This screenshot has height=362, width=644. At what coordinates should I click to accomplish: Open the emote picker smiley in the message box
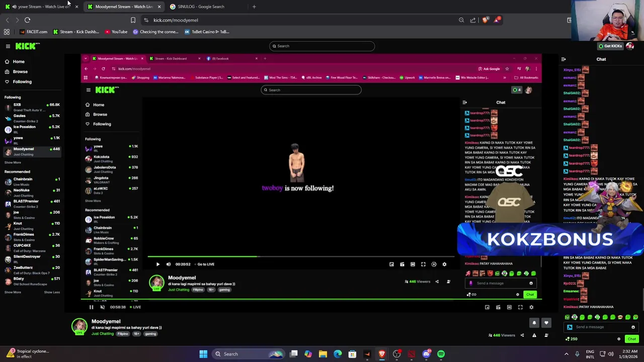point(633,327)
